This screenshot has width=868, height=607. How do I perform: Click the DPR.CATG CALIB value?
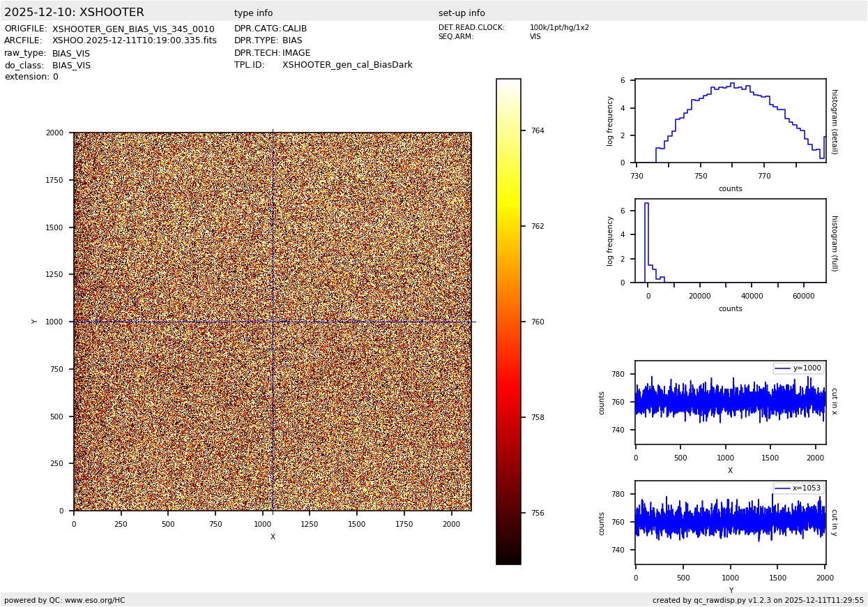coord(294,29)
